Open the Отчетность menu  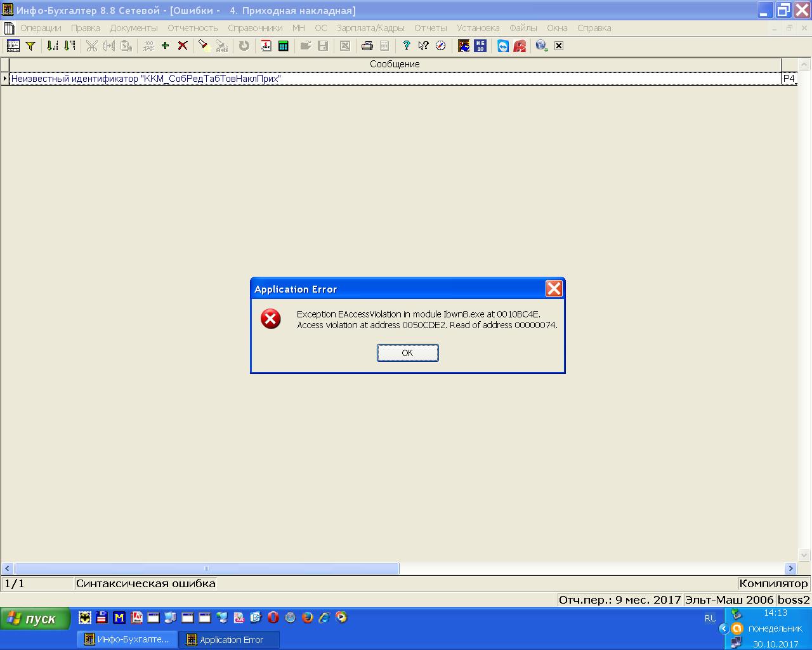pyautogui.click(x=193, y=28)
